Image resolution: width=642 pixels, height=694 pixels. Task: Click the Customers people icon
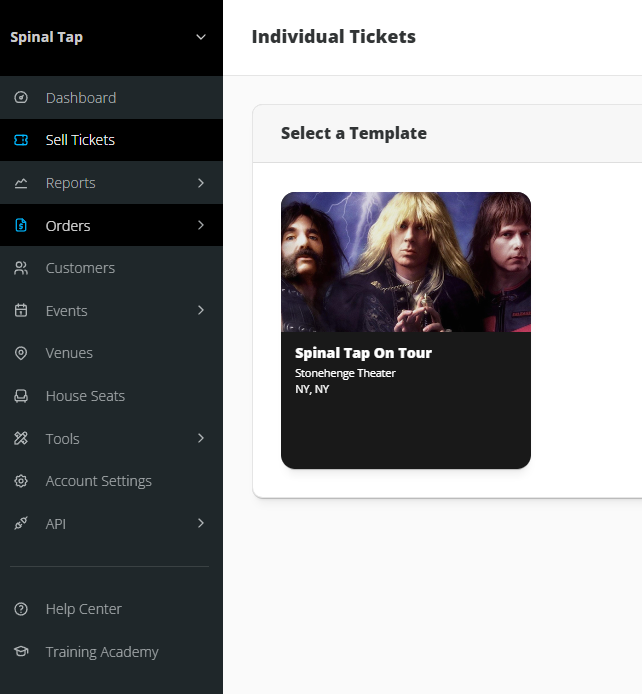[x=21, y=268]
